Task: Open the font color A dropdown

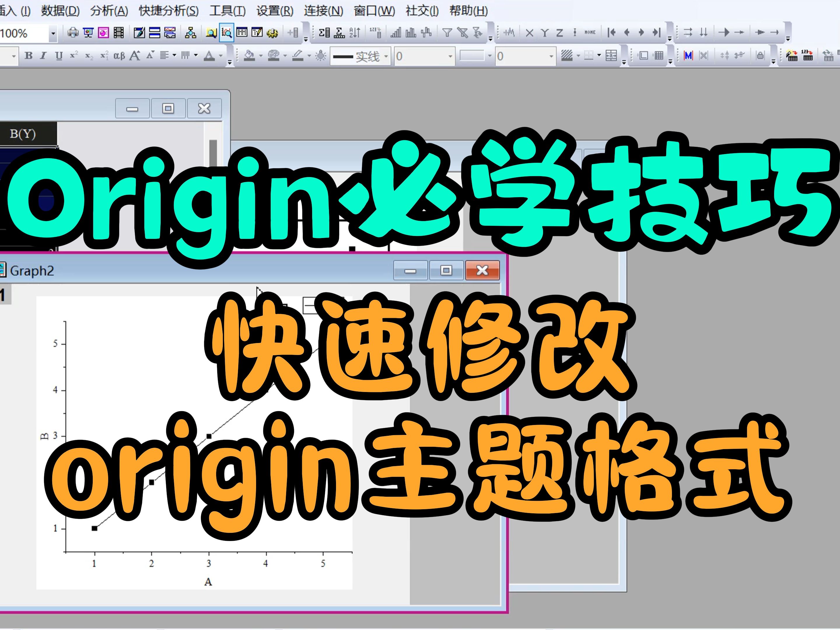Action: [220, 56]
